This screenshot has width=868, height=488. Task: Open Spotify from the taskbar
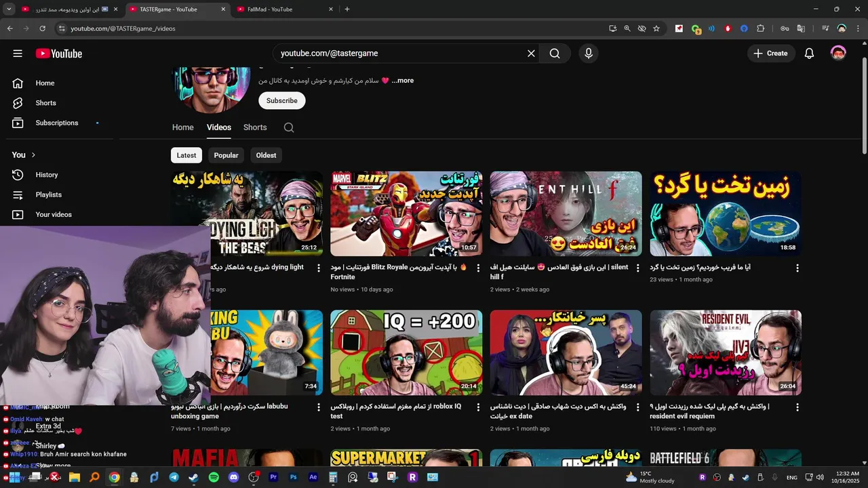pyautogui.click(x=214, y=477)
